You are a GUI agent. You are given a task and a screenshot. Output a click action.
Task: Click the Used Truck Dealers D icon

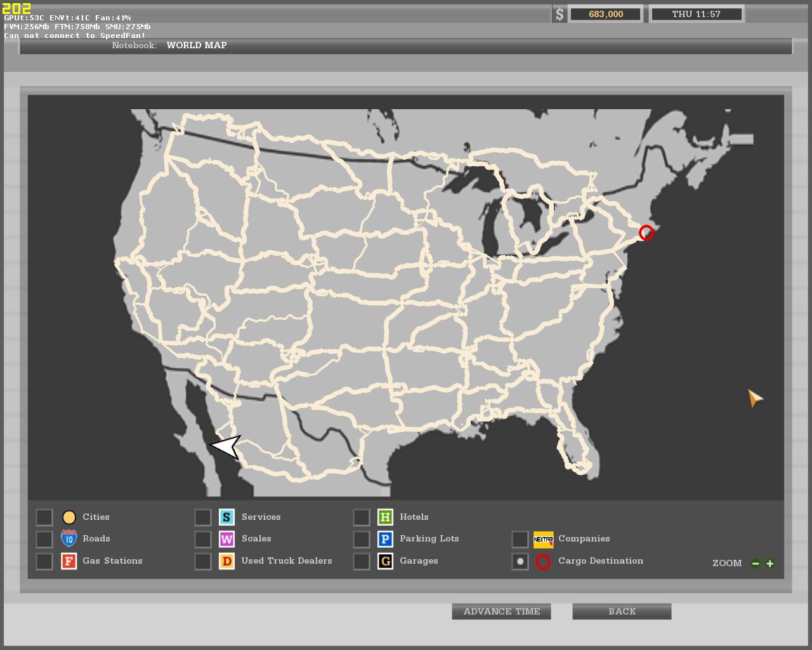click(226, 561)
